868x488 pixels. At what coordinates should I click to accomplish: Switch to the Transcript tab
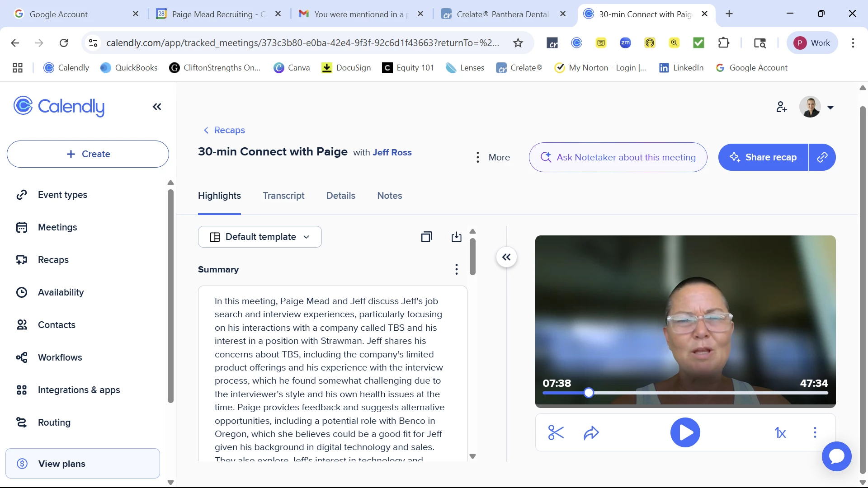click(x=283, y=196)
